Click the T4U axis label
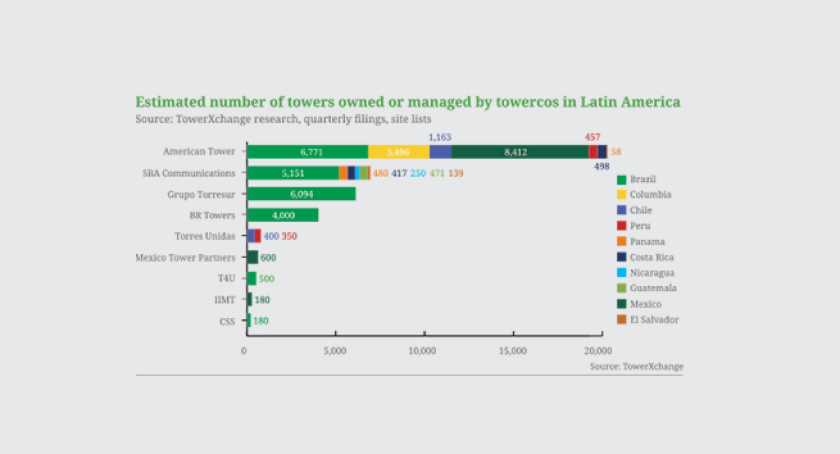 (226, 278)
